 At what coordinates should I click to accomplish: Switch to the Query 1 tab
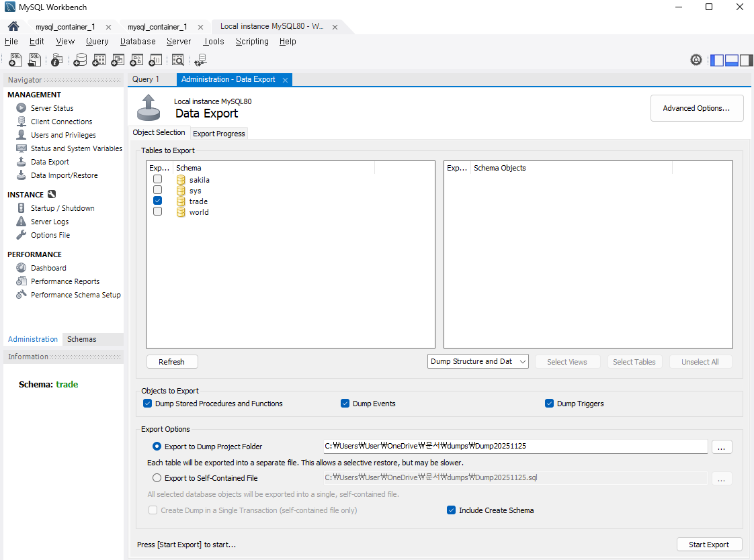(x=146, y=79)
